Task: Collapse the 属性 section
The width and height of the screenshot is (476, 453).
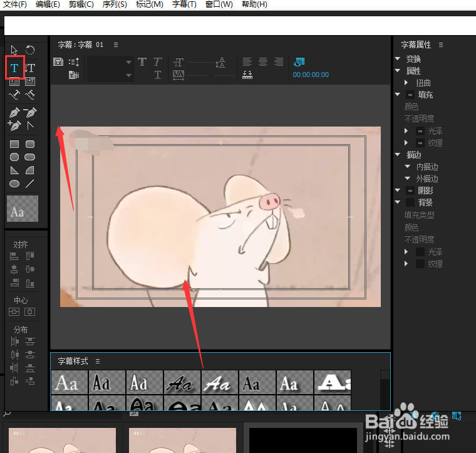Action: click(x=397, y=70)
